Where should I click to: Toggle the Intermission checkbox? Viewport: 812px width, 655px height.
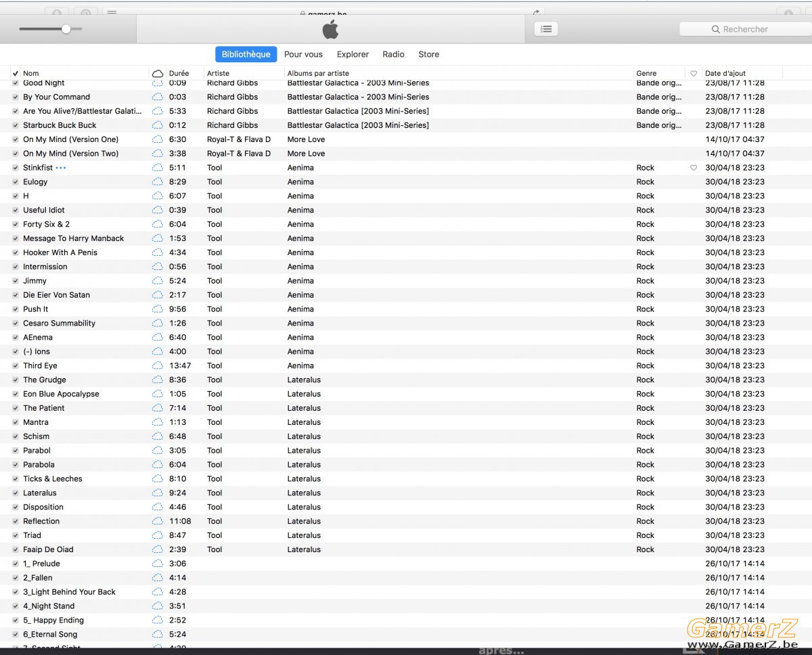pos(16,267)
